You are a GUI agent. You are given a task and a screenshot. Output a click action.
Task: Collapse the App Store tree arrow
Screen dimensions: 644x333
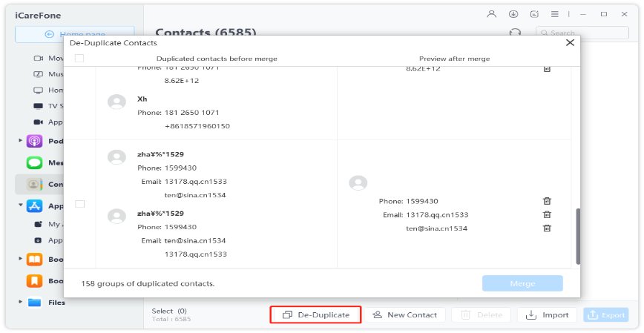tap(20, 205)
